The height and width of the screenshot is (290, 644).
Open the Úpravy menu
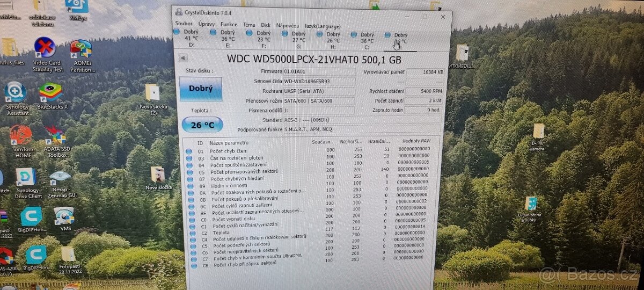point(207,24)
